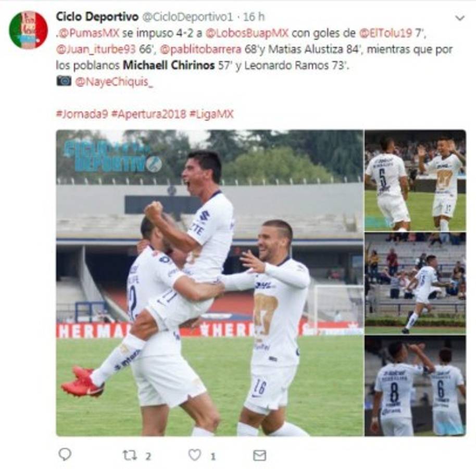
Task: Open the @PumasMX mention link
Action: click(89, 33)
